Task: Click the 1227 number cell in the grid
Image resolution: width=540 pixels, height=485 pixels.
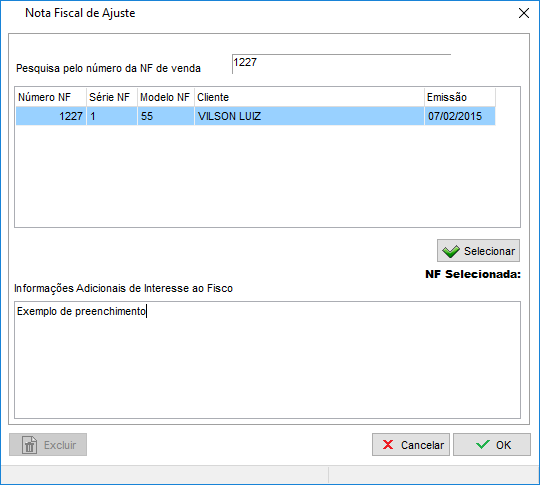Action: (51, 116)
